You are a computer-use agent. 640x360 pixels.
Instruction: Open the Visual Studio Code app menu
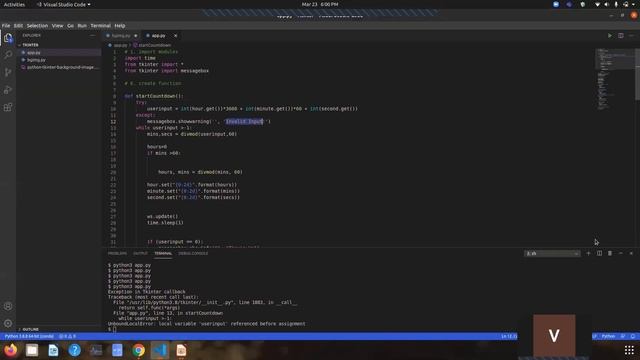point(63,4)
